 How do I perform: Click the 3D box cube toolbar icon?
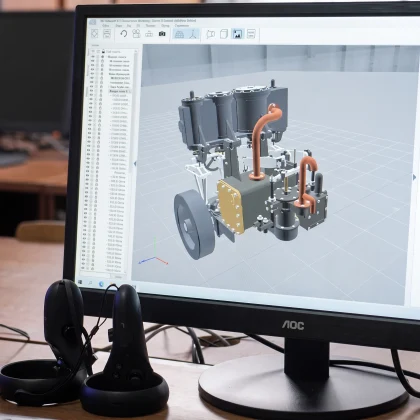click(x=224, y=34)
